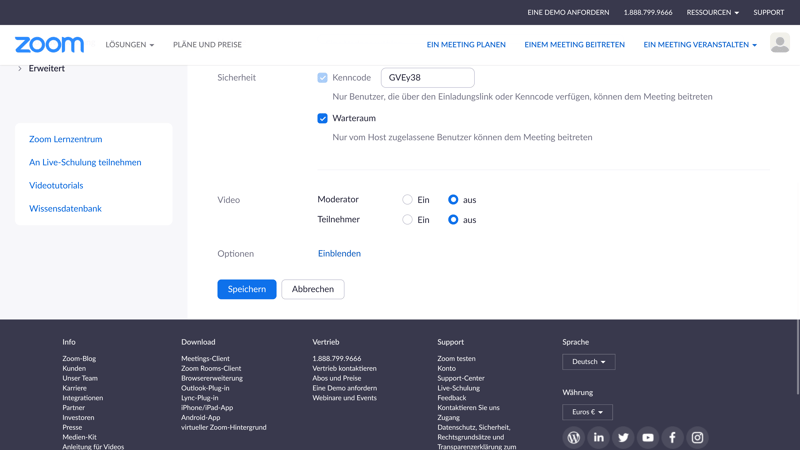Click the Einblenden options link
Viewport: 800px width, 450px height.
[x=339, y=254]
